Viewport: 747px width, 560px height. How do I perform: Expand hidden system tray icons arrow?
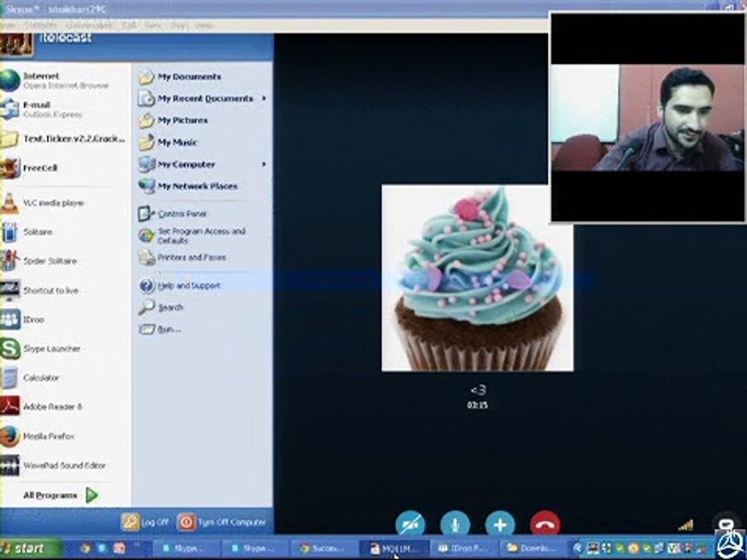(577, 548)
